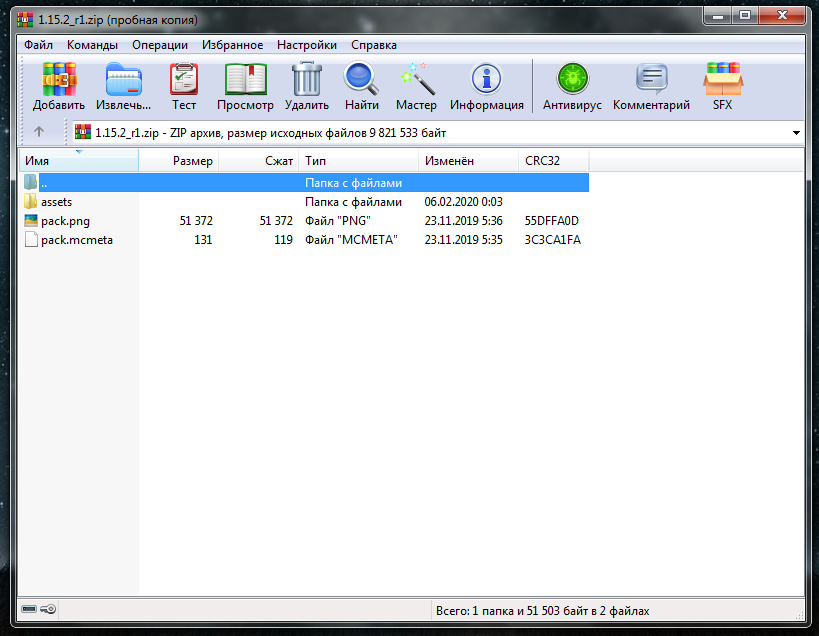The image size is (819, 636).
Task: Click the key password icon in status bar
Action: 48,609
